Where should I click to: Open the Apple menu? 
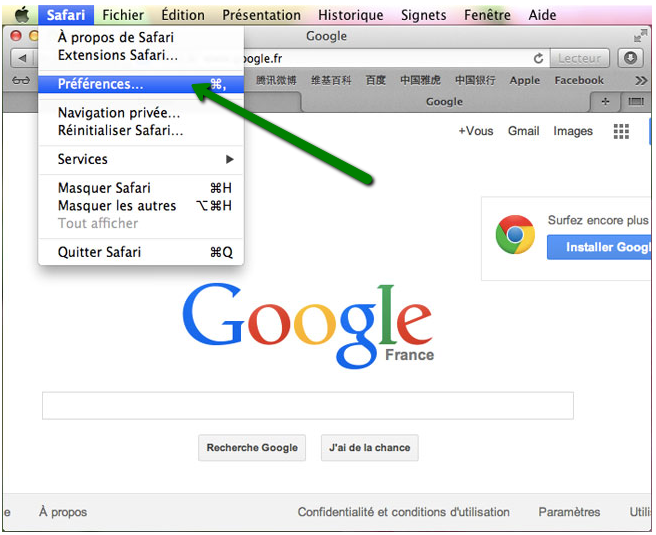point(21,15)
